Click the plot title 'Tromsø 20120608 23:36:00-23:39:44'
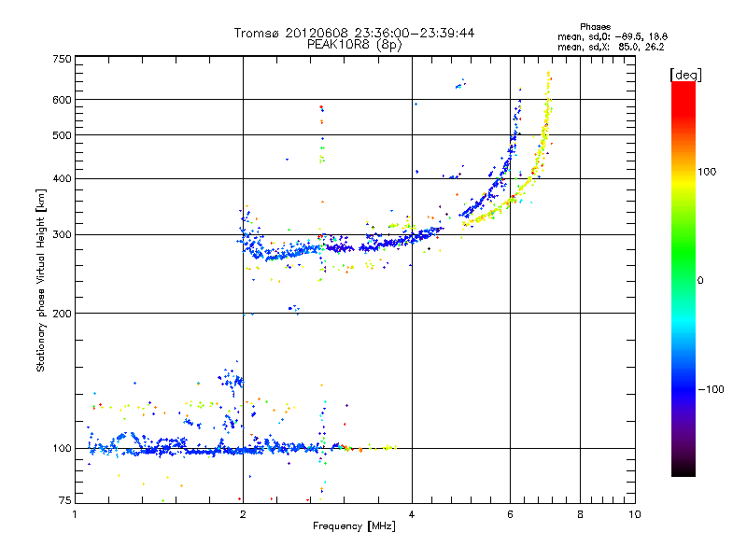Screen dimensions: 747x560 pos(354,33)
